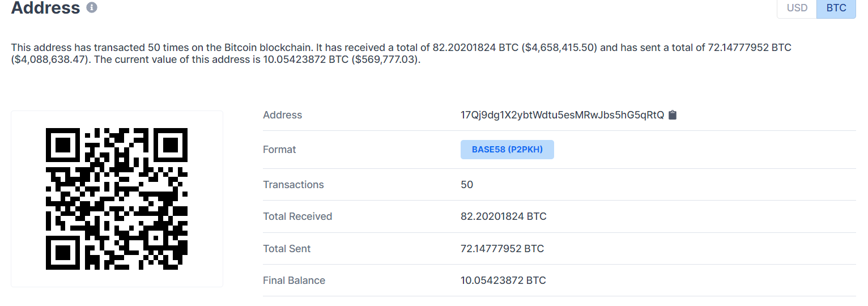Select the BTC currency toggle
The height and width of the screenshot is (306, 868).
point(836,8)
